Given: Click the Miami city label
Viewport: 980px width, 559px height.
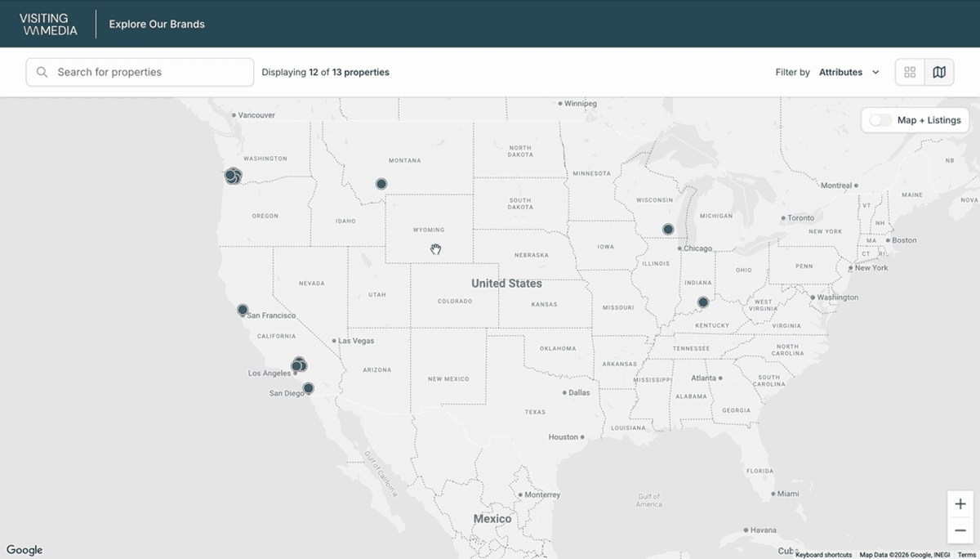Looking at the screenshot, I should click(x=788, y=494).
